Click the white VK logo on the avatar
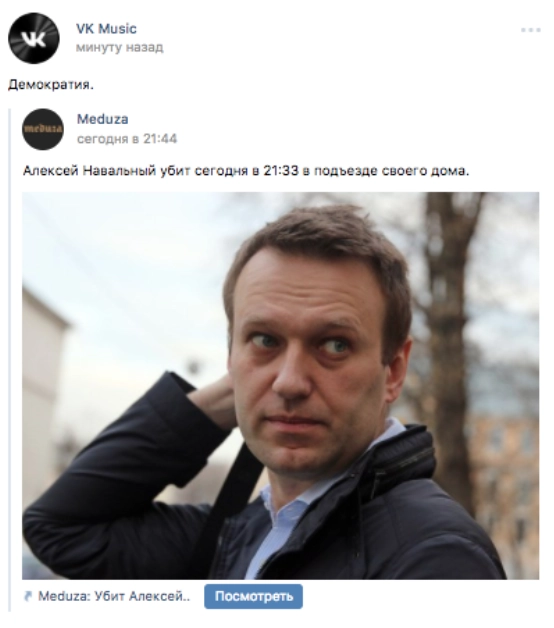Viewport: 554px width, 628px height. point(34,39)
